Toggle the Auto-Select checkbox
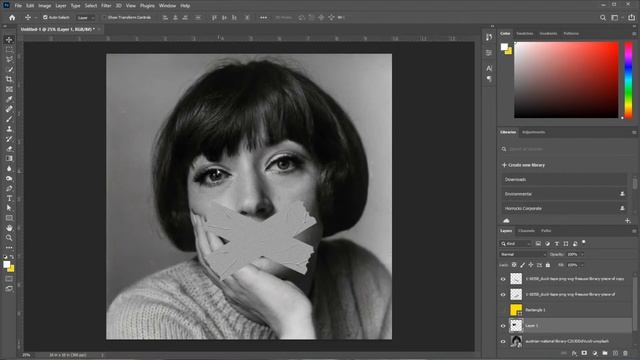 tap(45, 18)
